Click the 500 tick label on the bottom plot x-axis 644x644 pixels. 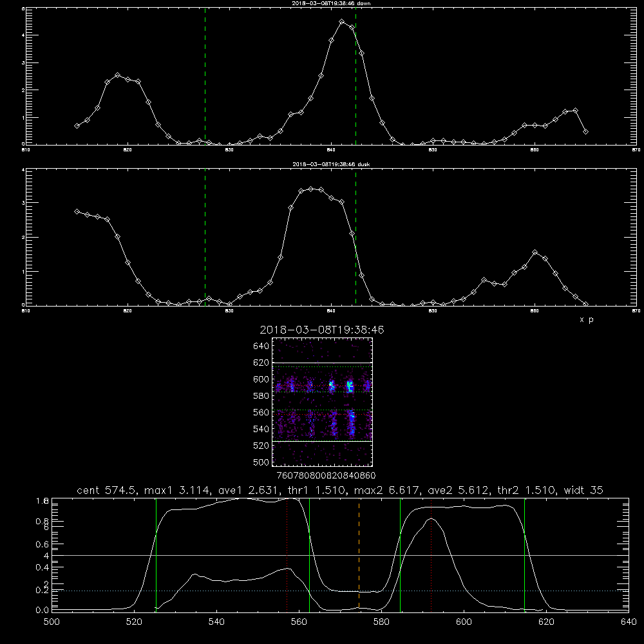click(52, 622)
